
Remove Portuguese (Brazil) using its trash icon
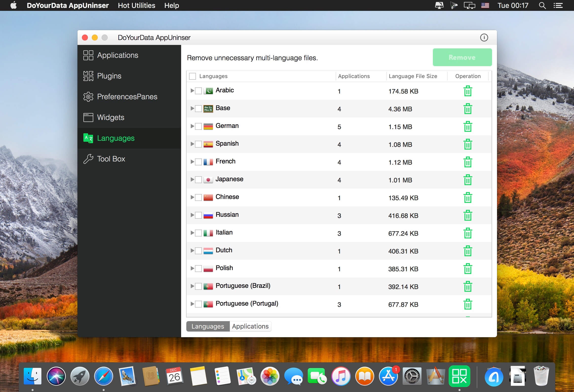(x=468, y=287)
